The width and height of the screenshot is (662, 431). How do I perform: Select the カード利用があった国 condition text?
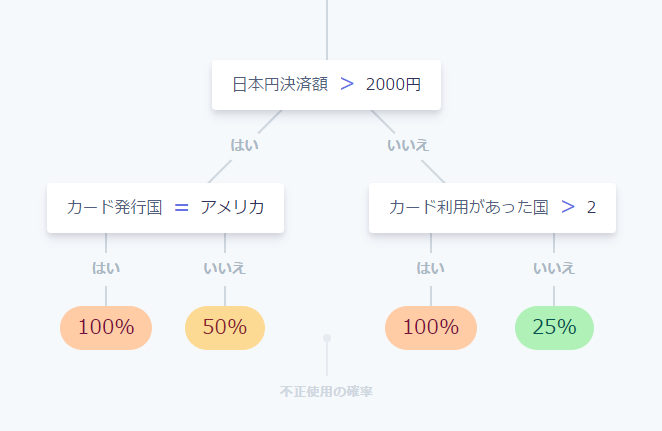click(469, 207)
